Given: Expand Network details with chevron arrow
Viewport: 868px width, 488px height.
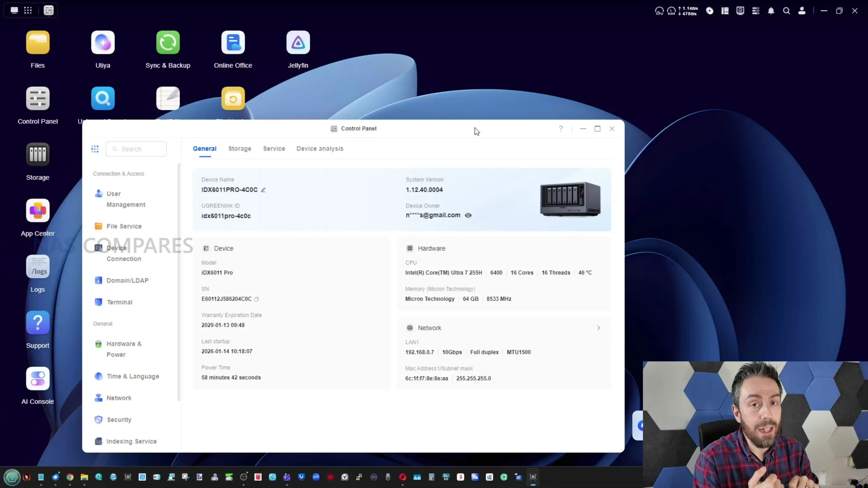Looking at the screenshot, I should (598, 328).
